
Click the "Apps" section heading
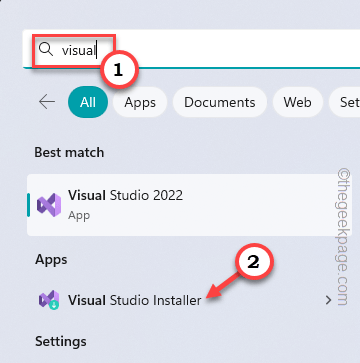tap(51, 260)
